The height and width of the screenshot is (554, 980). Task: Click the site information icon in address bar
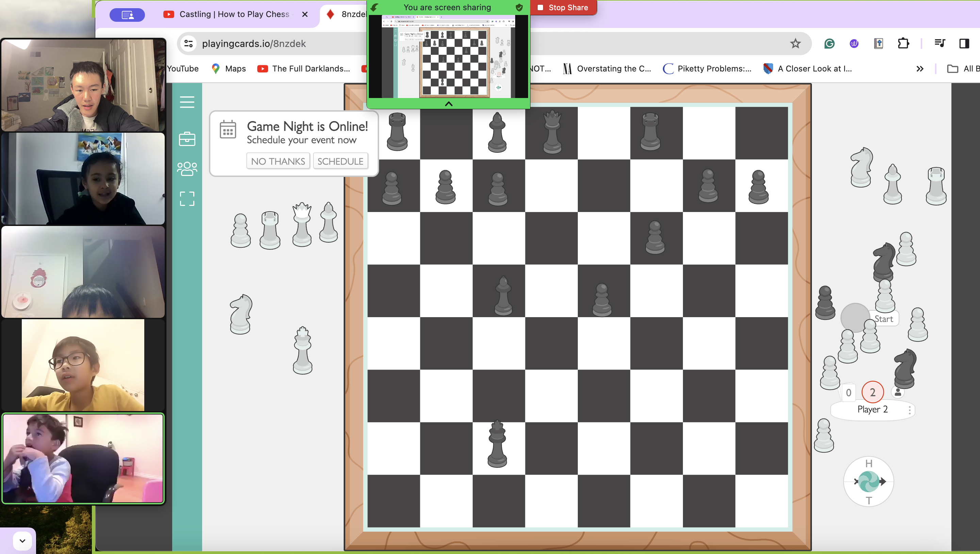[189, 43]
